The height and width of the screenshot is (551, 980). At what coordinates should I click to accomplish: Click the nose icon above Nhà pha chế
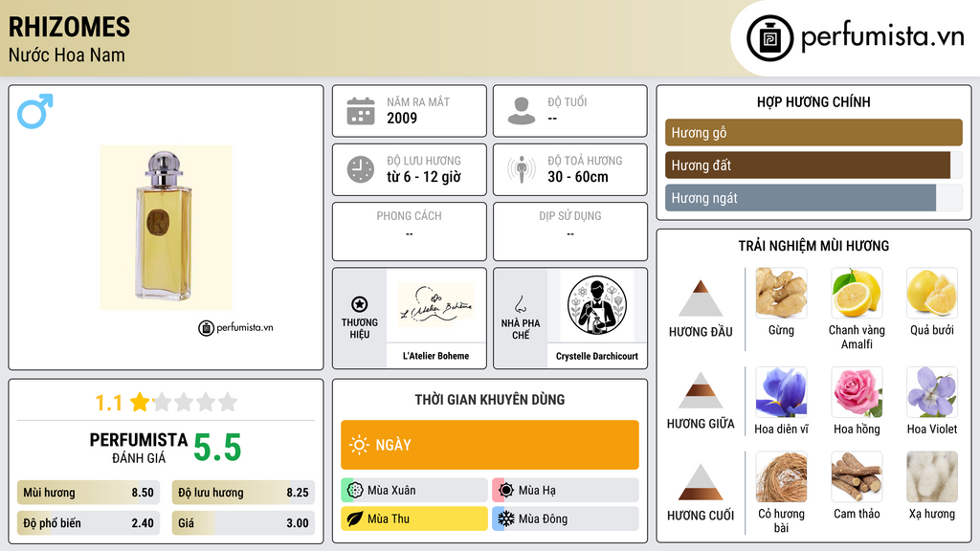click(x=520, y=304)
